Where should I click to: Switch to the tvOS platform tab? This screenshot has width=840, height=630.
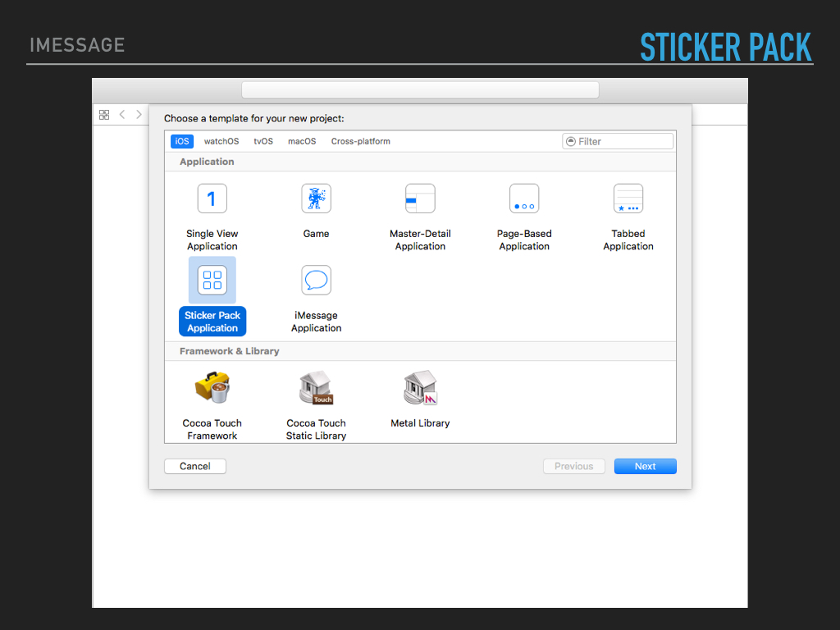pyautogui.click(x=263, y=141)
